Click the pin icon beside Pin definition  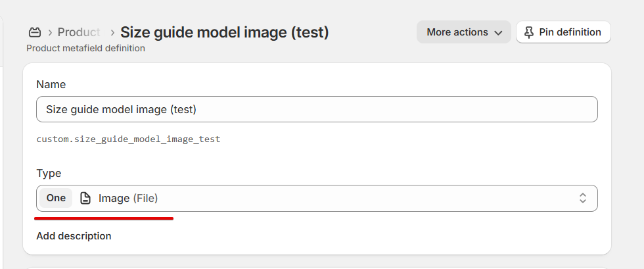tap(530, 32)
